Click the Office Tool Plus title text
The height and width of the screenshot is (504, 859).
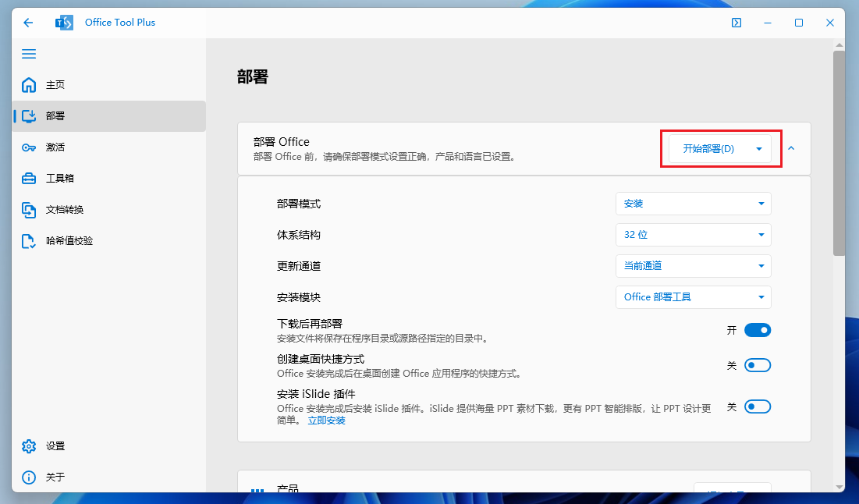[120, 23]
